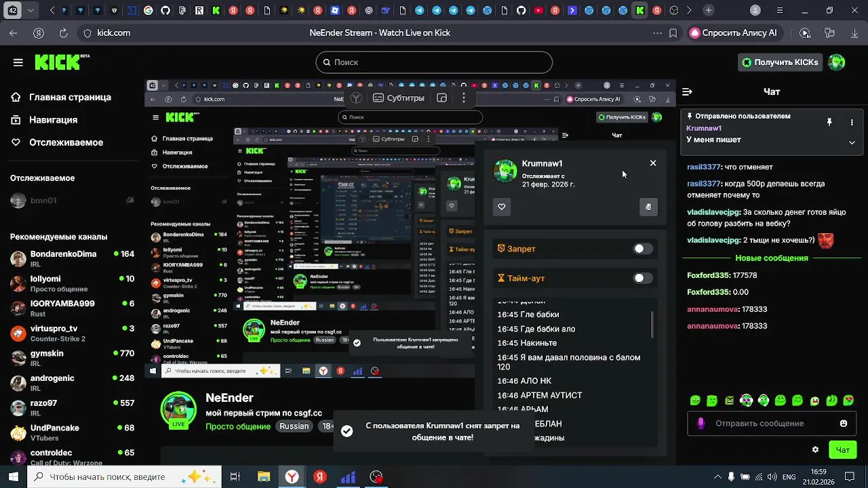Click the green Чат send button
This screenshot has height=488, width=868.
(x=843, y=449)
